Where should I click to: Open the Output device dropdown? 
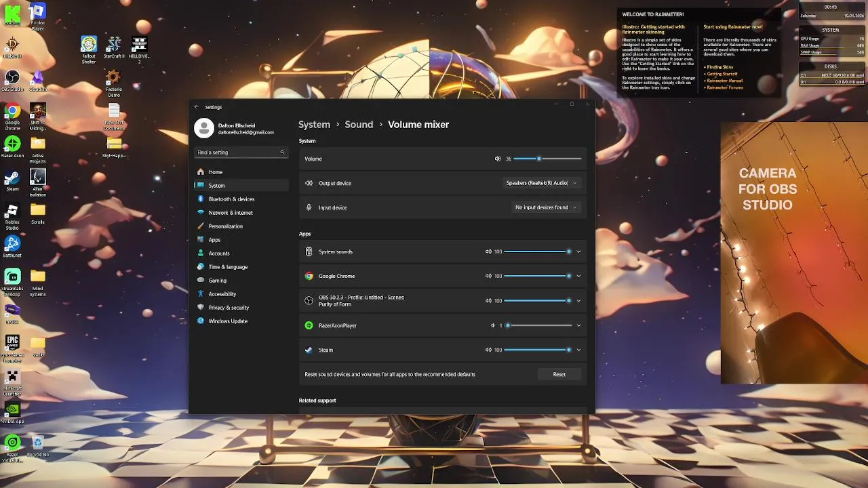[541, 183]
